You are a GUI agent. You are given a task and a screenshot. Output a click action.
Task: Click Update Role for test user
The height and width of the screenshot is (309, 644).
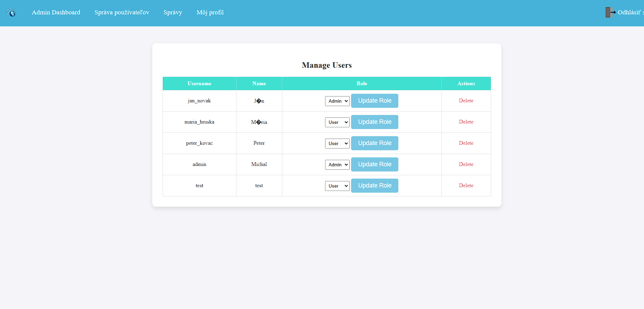(375, 185)
